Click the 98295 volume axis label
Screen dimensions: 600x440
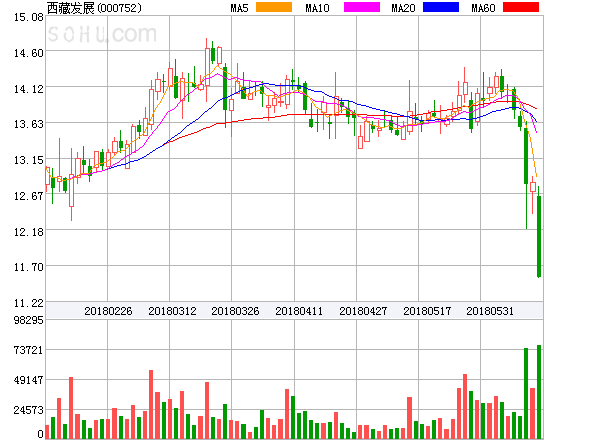click(29, 320)
